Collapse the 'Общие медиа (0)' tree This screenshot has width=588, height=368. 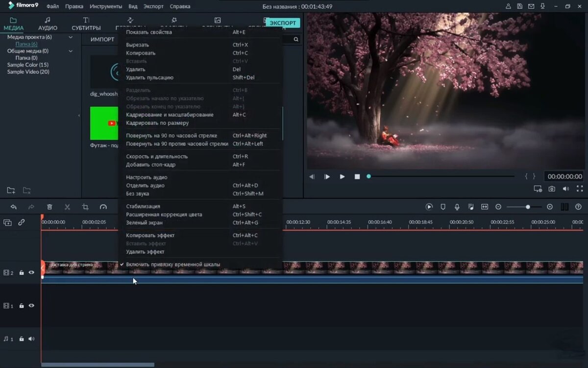click(x=71, y=51)
